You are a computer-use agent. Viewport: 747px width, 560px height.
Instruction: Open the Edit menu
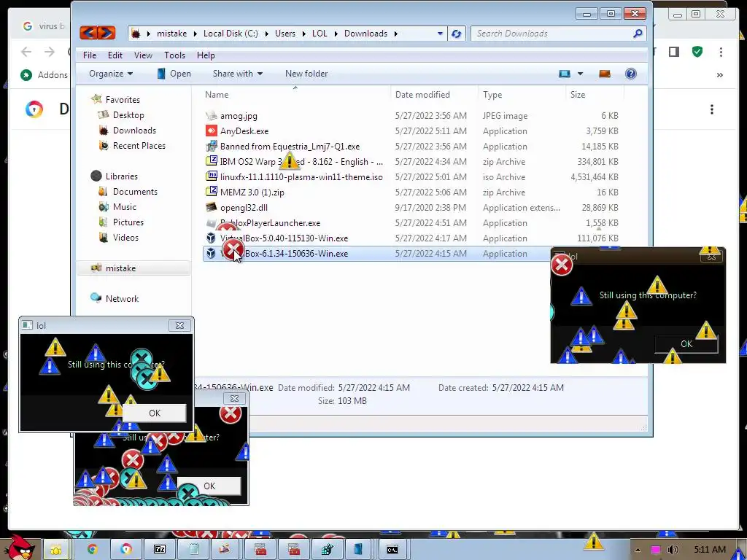tap(115, 55)
